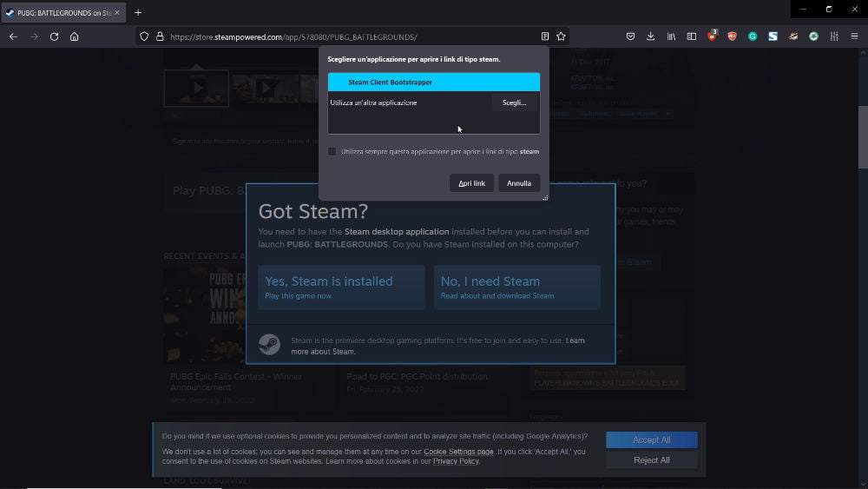The width and height of the screenshot is (868, 489).
Task: Click Annulla to cancel dialog
Action: coord(519,183)
